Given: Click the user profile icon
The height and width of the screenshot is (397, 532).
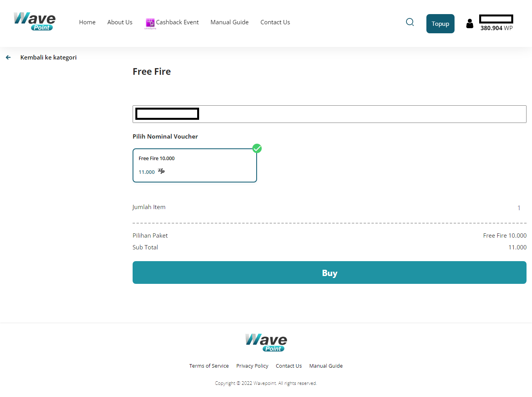Looking at the screenshot, I should coord(470,24).
